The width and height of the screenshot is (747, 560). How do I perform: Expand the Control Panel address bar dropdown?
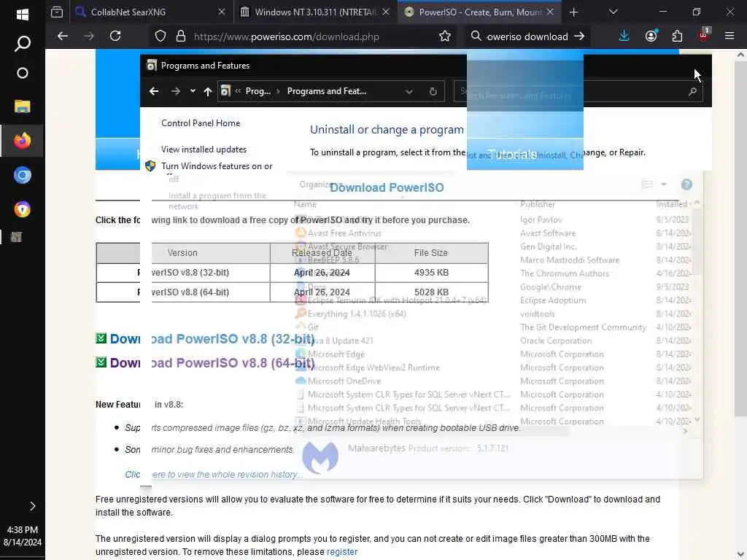pos(409,91)
